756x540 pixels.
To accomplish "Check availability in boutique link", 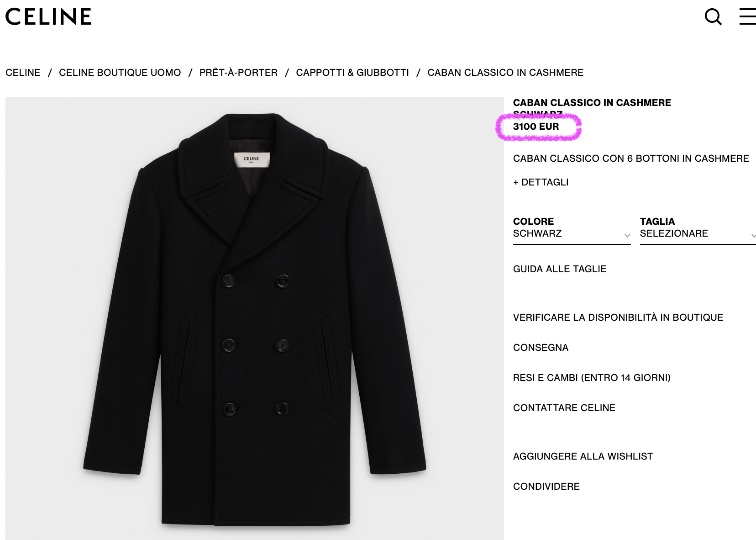I will click(618, 318).
